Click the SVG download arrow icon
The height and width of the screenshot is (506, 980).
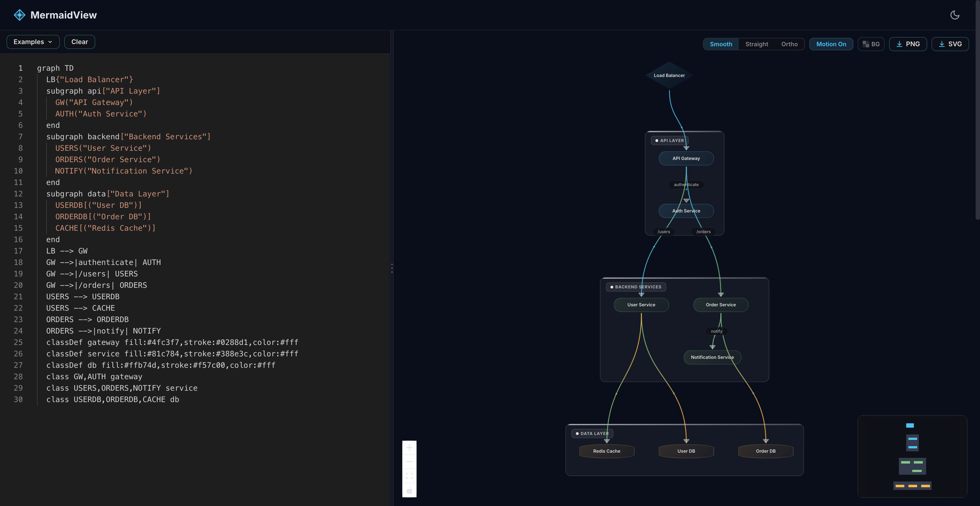[942, 44]
